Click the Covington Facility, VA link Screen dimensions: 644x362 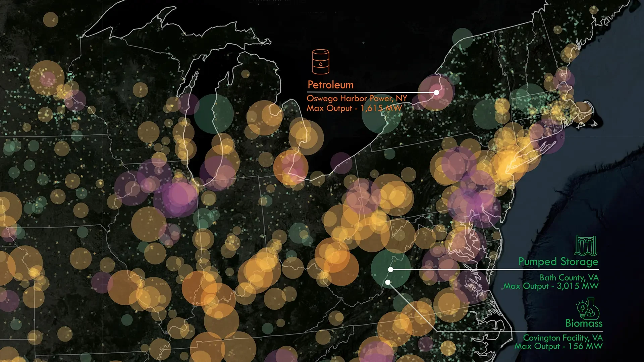(x=563, y=339)
